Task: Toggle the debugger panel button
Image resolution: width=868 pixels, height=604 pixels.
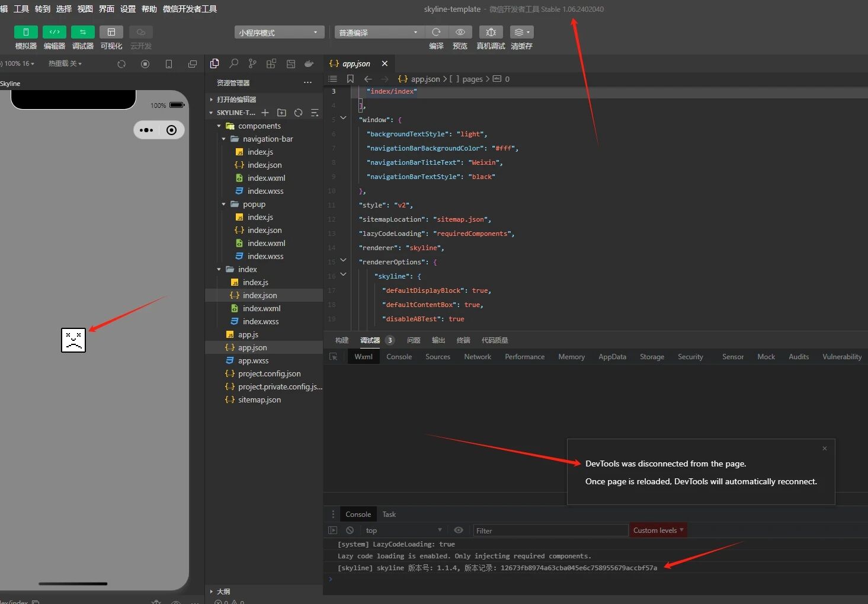Action: tap(83, 32)
